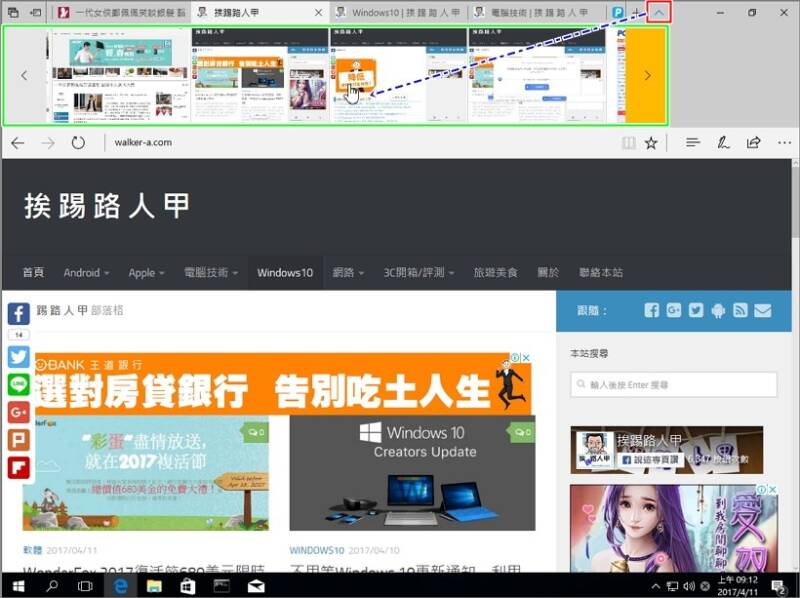Like the page via 說這專頁讚 button

651,460
